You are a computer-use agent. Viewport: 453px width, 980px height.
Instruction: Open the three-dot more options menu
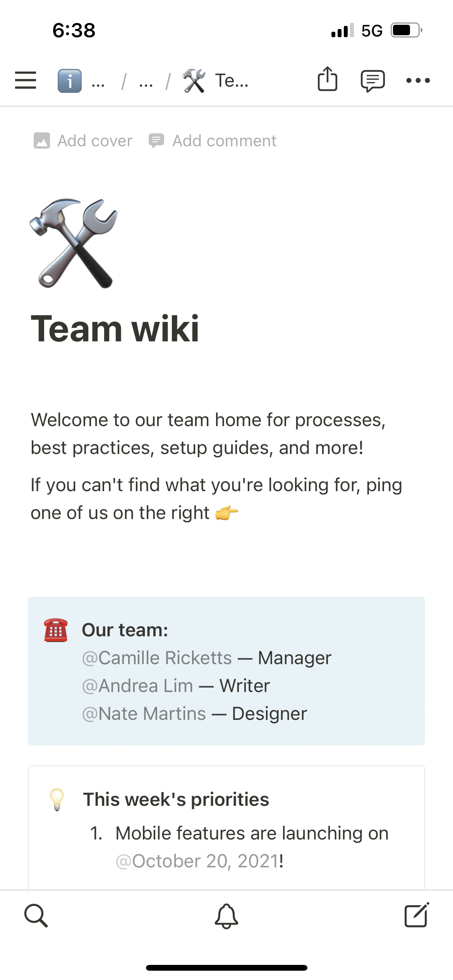418,81
